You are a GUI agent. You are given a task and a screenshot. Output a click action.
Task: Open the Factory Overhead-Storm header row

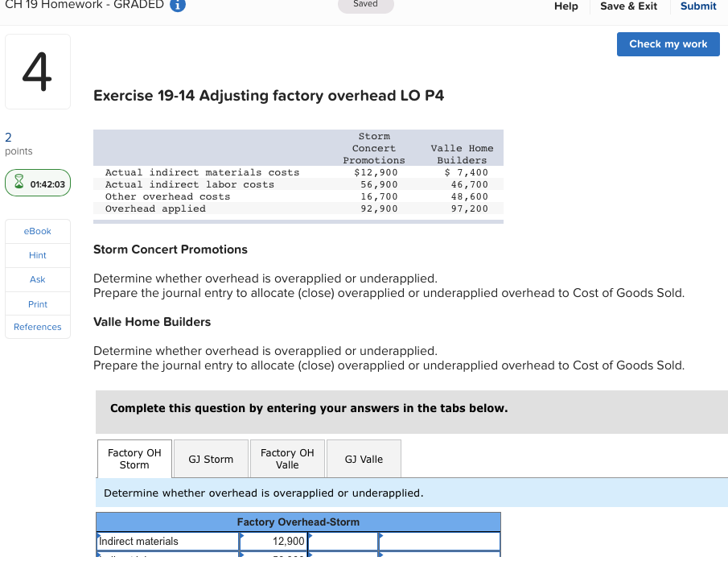tap(298, 522)
